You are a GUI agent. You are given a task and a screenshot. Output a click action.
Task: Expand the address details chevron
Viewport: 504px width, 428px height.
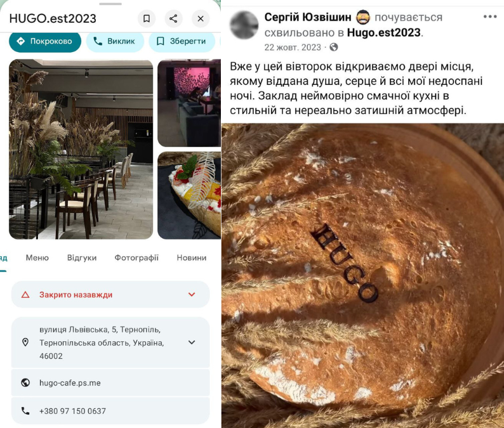coord(192,342)
